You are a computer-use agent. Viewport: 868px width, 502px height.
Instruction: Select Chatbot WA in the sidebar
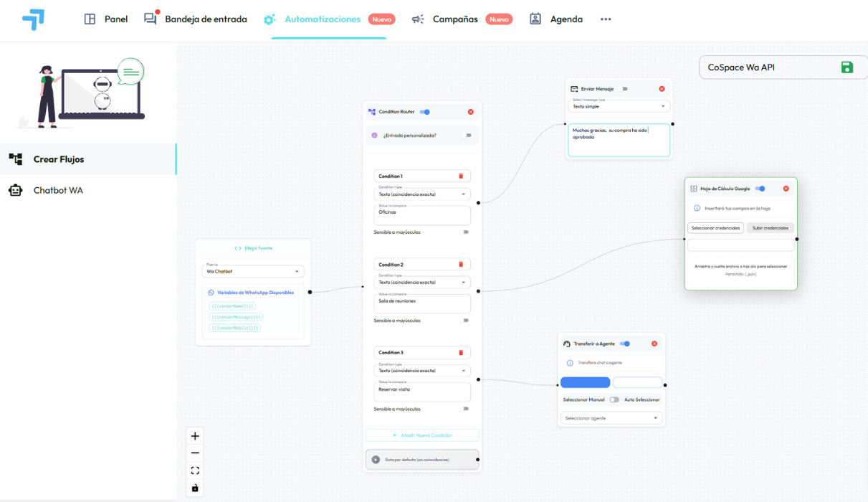58,191
